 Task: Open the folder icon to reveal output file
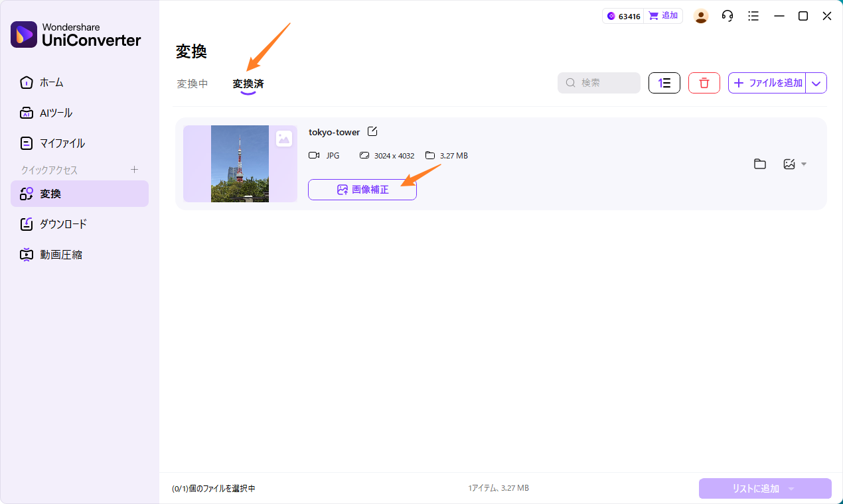(759, 164)
